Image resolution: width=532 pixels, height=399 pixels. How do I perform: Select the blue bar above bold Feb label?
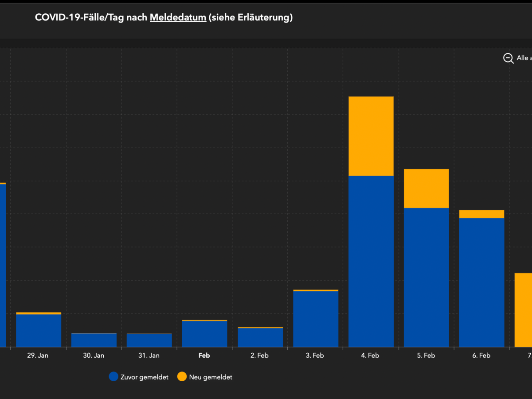pyautogui.click(x=204, y=334)
